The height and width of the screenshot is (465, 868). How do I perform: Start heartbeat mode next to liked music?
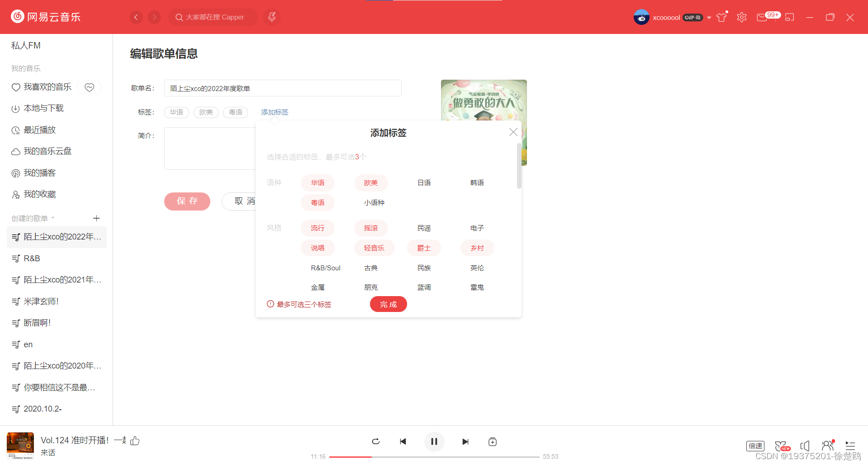(90, 87)
